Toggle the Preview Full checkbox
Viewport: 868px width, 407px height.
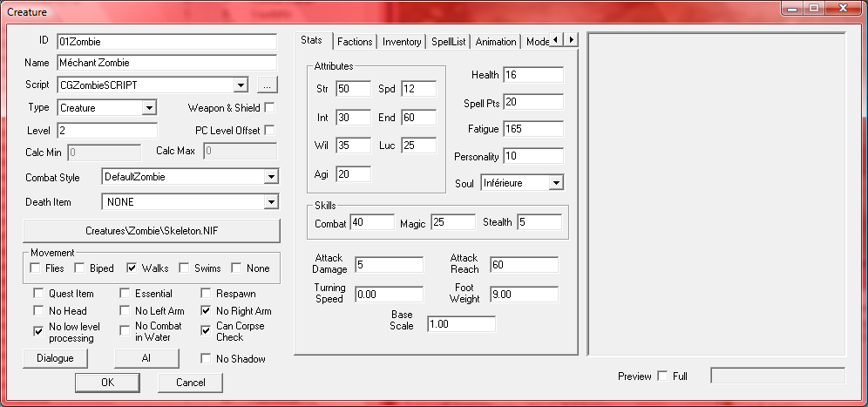pos(662,376)
